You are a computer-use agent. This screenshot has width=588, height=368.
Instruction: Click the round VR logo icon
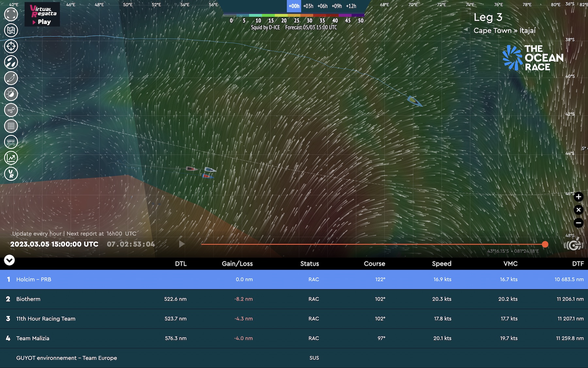coord(11,174)
